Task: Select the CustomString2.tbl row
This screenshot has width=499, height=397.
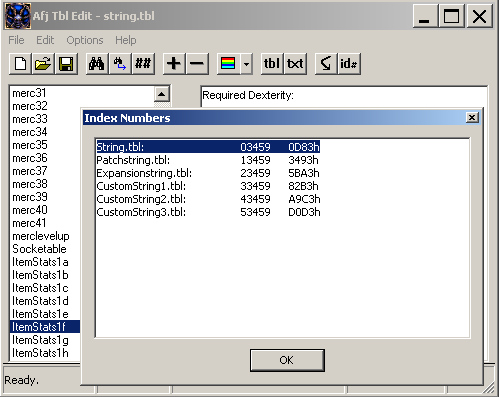Action: 208,199
